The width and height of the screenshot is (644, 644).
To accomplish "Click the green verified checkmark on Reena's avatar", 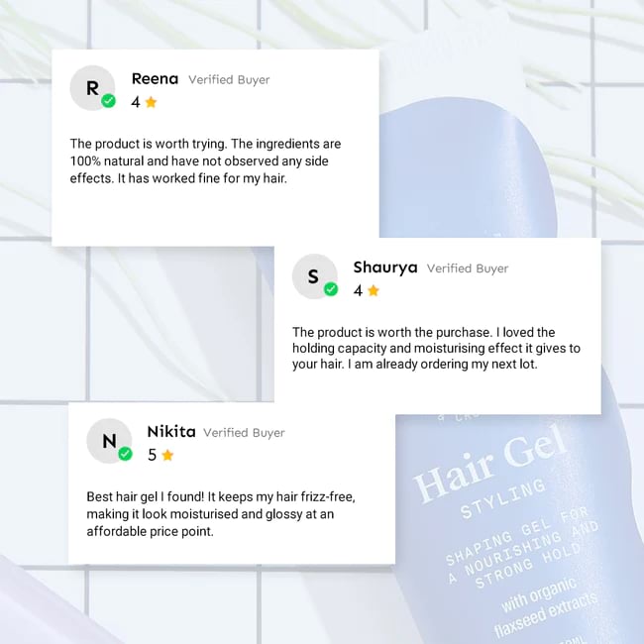I will click(108, 100).
